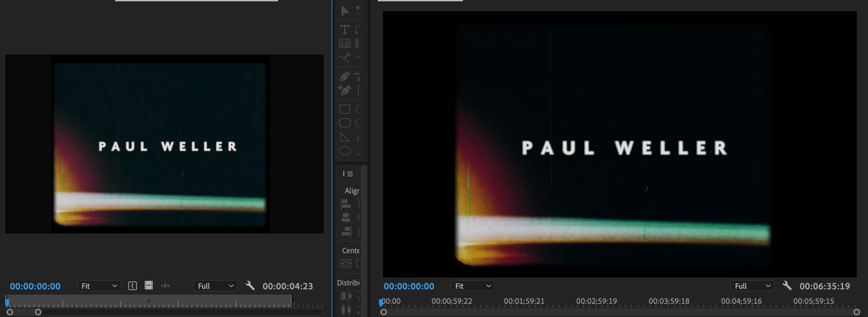868x317 pixels.
Task: Click source monitor duration 00:00:04:23
Action: 288,286
